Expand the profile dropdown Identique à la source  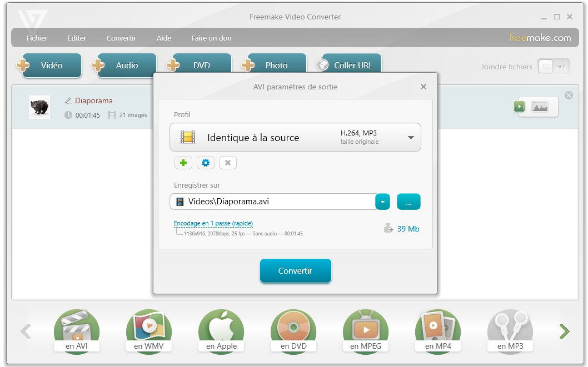(295, 137)
